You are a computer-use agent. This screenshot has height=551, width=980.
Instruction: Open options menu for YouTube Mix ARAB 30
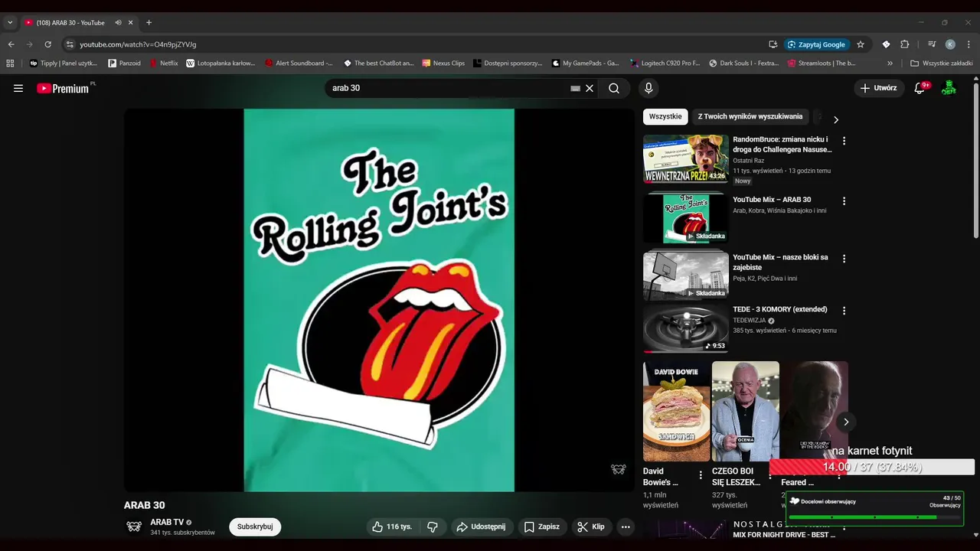844,201
